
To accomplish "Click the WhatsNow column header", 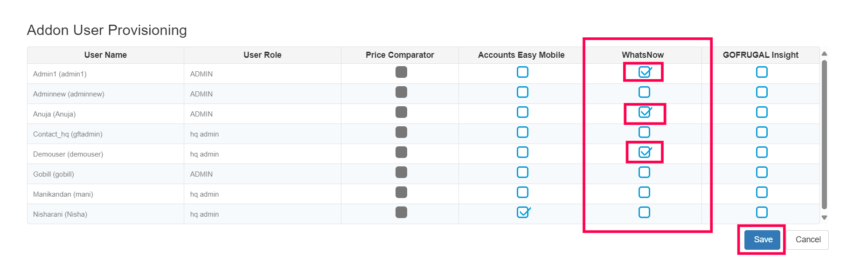I will pyautogui.click(x=642, y=55).
